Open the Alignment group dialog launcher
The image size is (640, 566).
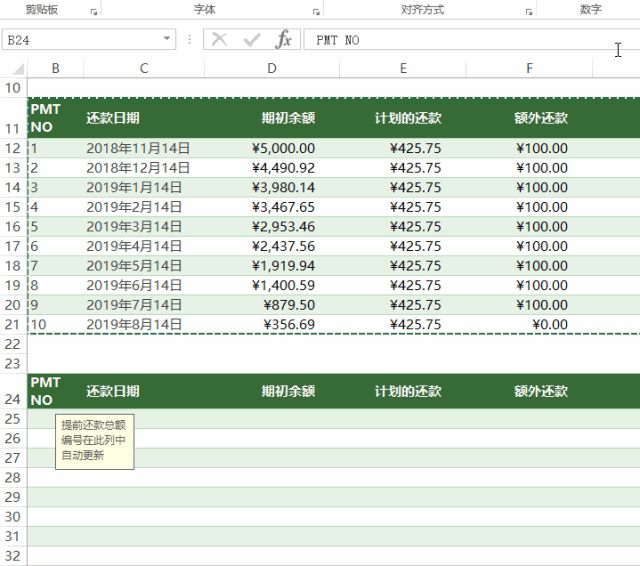pyautogui.click(x=529, y=12)
